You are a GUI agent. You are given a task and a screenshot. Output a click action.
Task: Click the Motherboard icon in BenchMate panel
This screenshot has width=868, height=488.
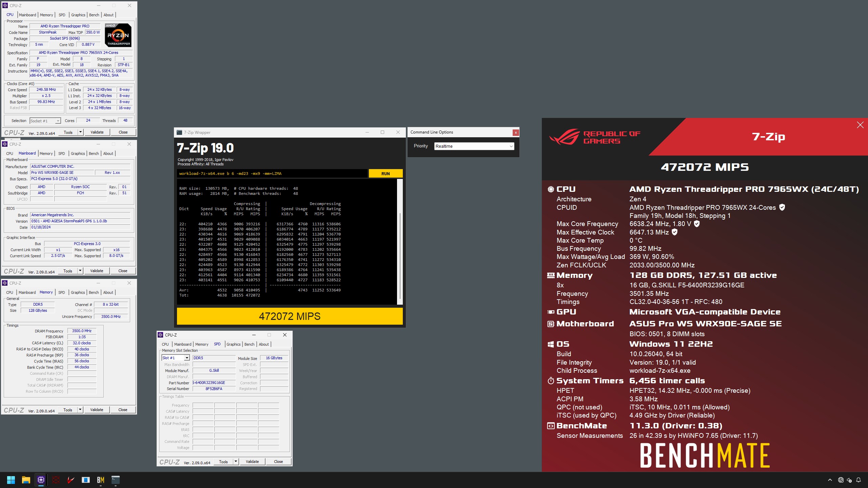click(551, 324)
